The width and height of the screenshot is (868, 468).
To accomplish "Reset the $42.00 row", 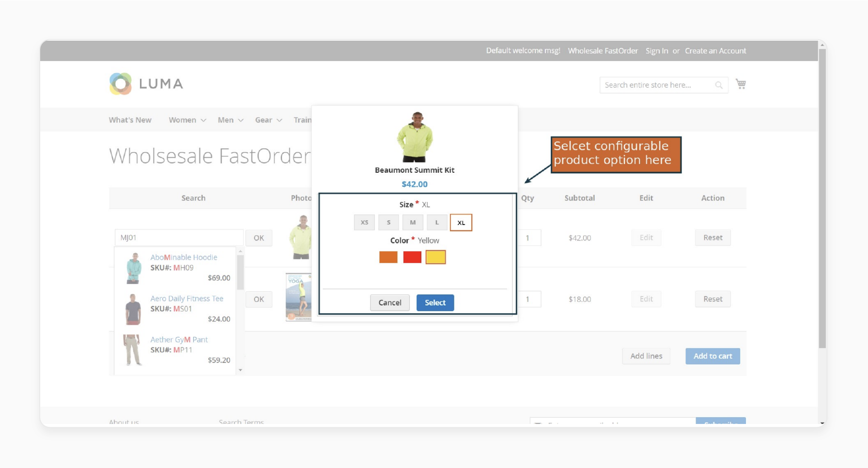I will [x=713, y=238].
